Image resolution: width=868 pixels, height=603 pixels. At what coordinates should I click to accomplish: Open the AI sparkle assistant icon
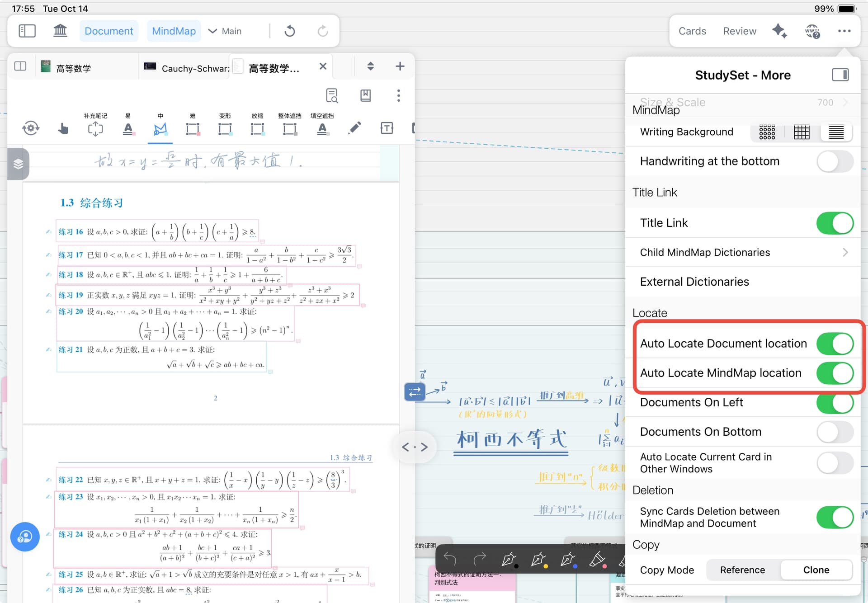(x=779, y=31)
